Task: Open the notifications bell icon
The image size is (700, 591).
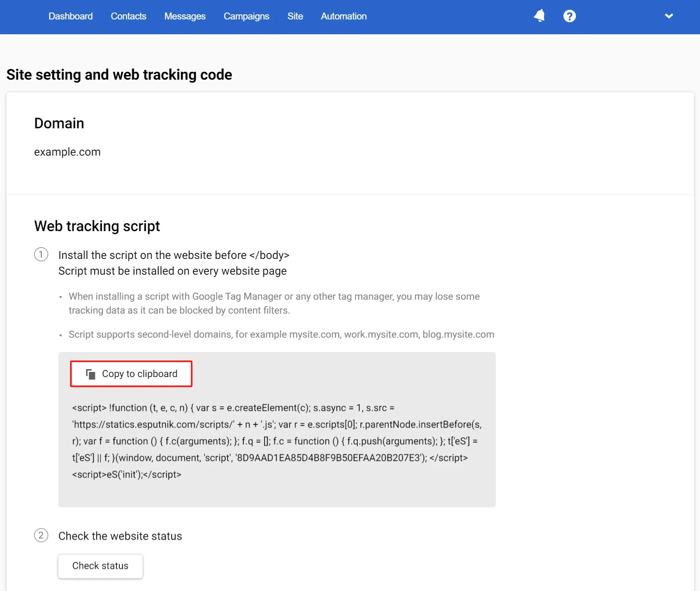Action: pyautogui.click(x=539, y=16)
